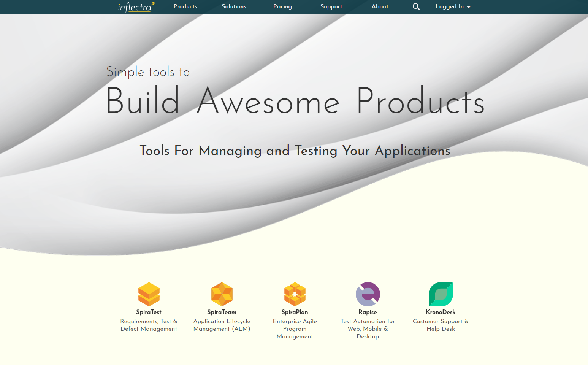Click the KronoDesk green leaf icon
This screenshot has height=365, width=588.
[441, 294]
